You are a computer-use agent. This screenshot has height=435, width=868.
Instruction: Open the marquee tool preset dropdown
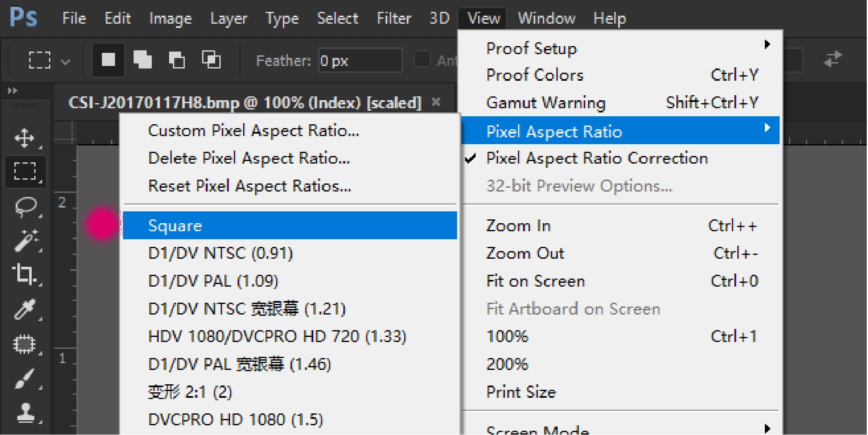(65, 62)
